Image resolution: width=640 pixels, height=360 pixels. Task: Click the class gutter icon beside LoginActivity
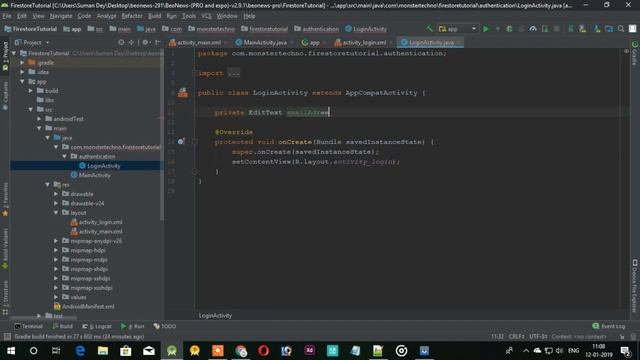click(x=182, y=93)
